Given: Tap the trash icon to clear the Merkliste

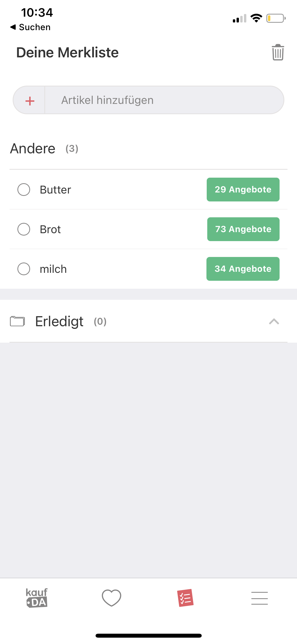Looking at the screenshot, I should click(278, 52).
